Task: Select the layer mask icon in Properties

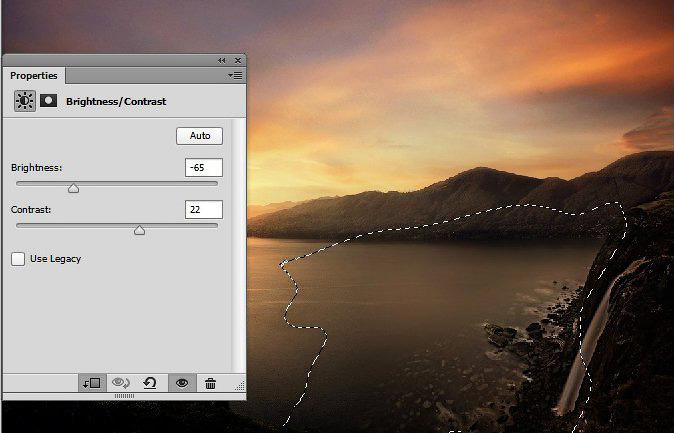Action: click(x=49, y=101)
